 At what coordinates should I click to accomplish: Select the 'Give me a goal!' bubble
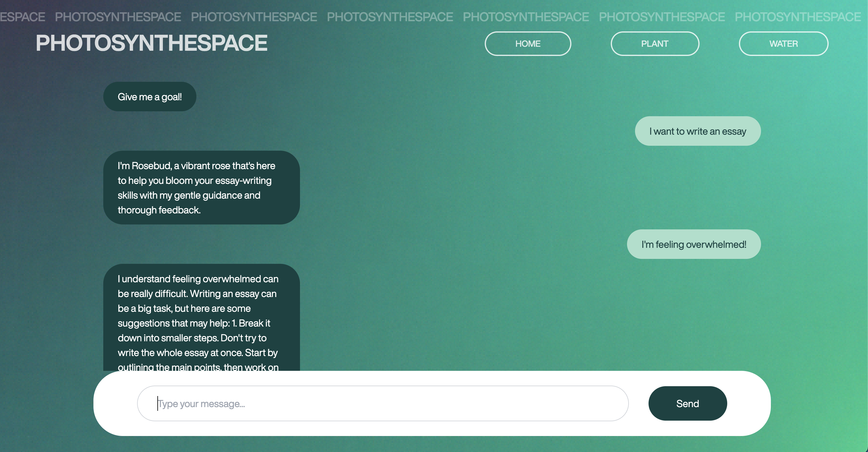[150, 97]
